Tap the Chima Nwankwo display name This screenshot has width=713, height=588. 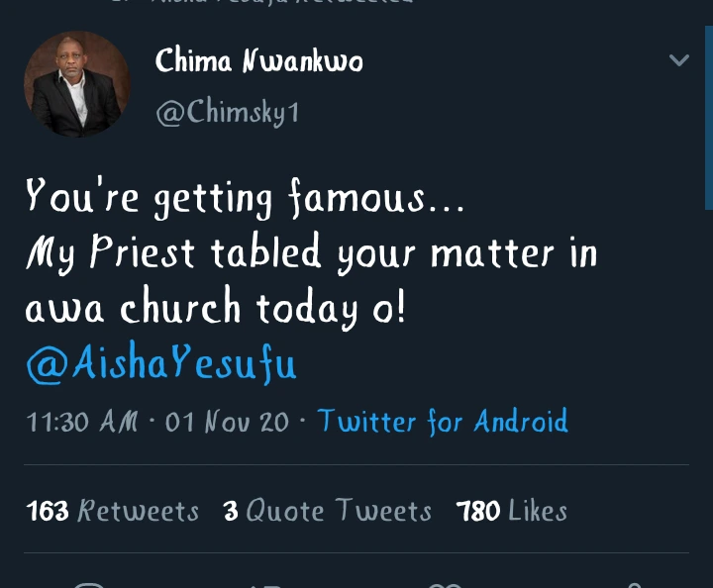click(259, 62)
